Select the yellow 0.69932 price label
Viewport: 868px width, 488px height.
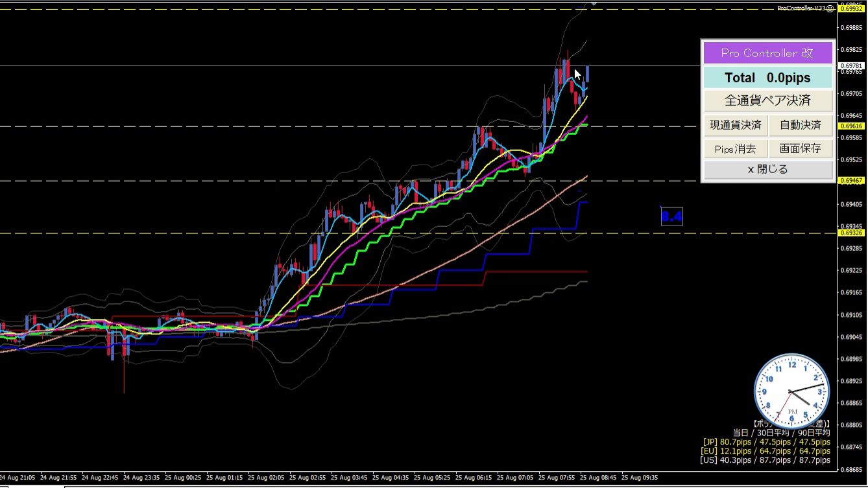coord(852,9)
